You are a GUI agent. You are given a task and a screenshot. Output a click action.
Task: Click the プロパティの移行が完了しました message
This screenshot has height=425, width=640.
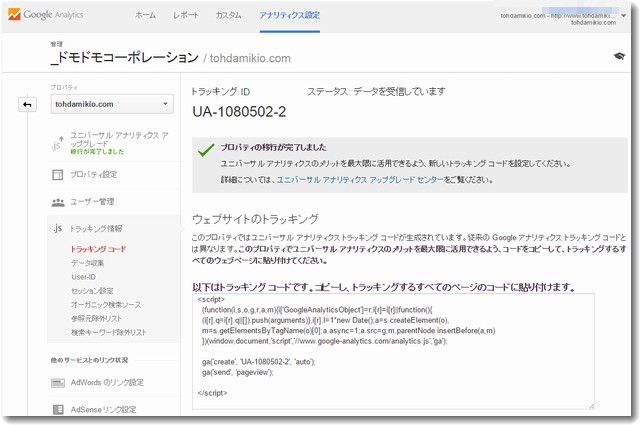[x=273, y=147]
